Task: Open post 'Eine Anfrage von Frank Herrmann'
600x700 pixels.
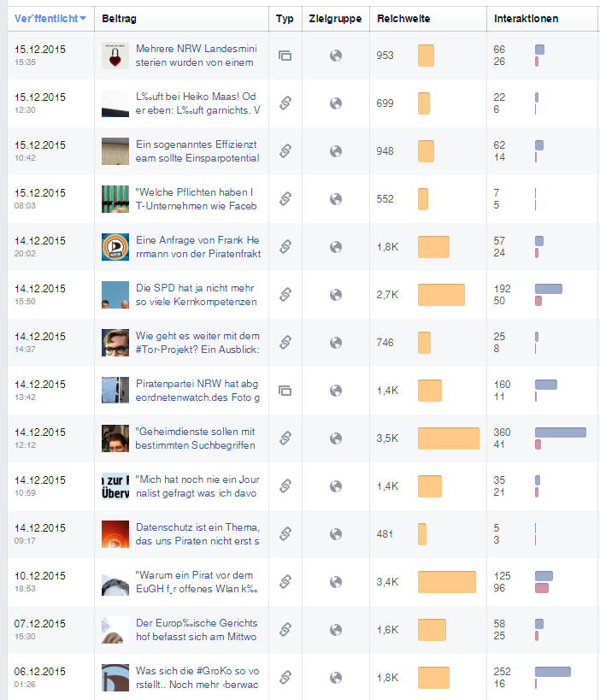Action: 197,247
